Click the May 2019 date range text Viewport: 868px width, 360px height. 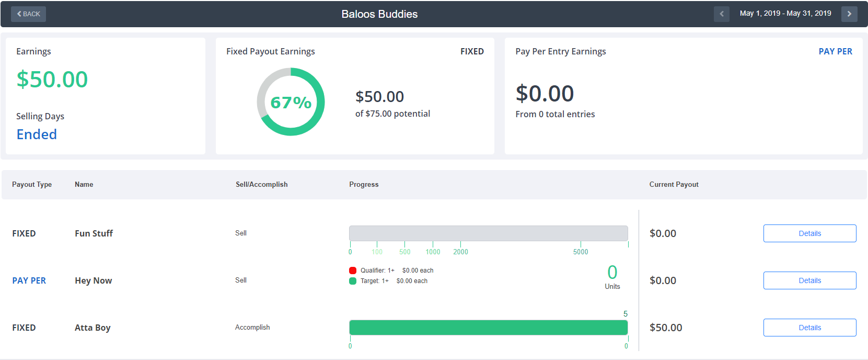tap(785, 14)
